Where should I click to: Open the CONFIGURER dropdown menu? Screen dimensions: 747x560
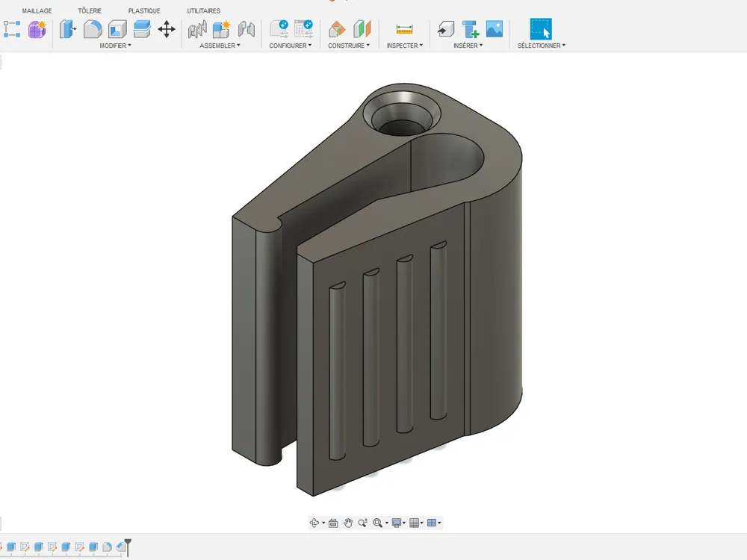point(290,46)
